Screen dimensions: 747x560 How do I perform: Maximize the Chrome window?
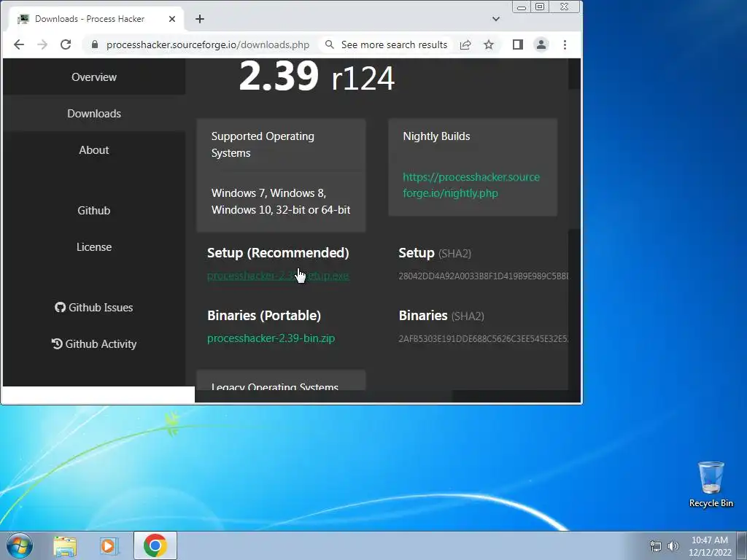[540, 7]
